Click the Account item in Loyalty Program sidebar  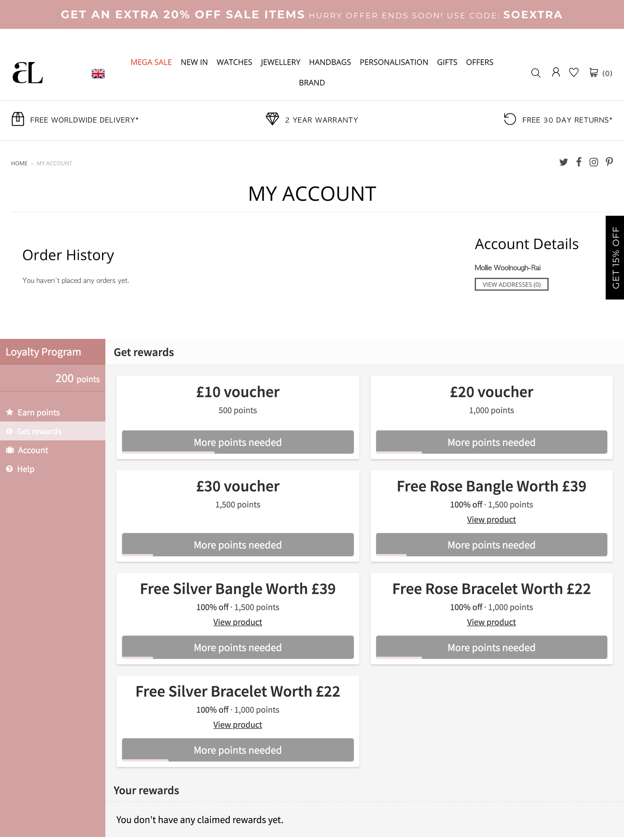pyautogui.click(x=33, y=450)
